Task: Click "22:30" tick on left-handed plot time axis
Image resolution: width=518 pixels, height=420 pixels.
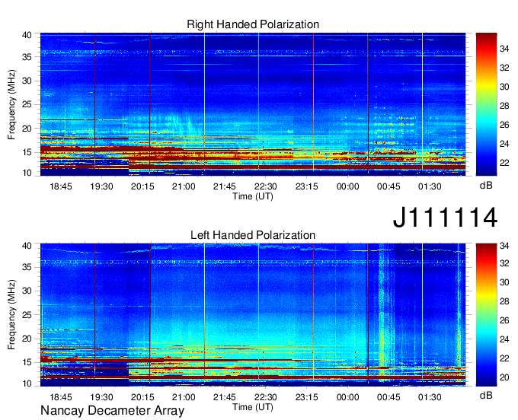Action: (266, 397)
